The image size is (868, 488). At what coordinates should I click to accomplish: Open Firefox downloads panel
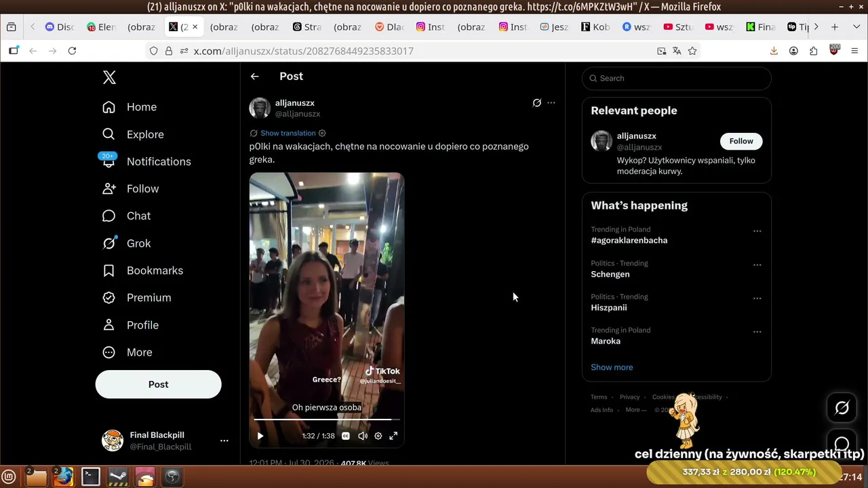pos(774,51)
